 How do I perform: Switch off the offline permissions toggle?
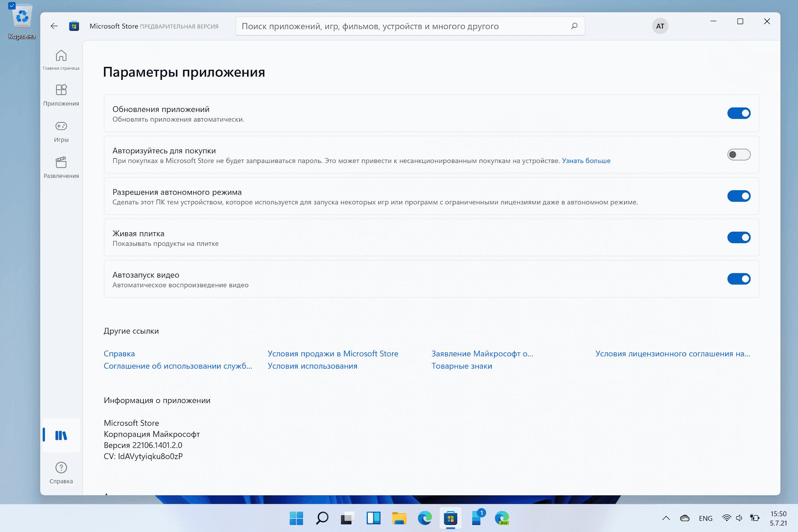[738, 196]
